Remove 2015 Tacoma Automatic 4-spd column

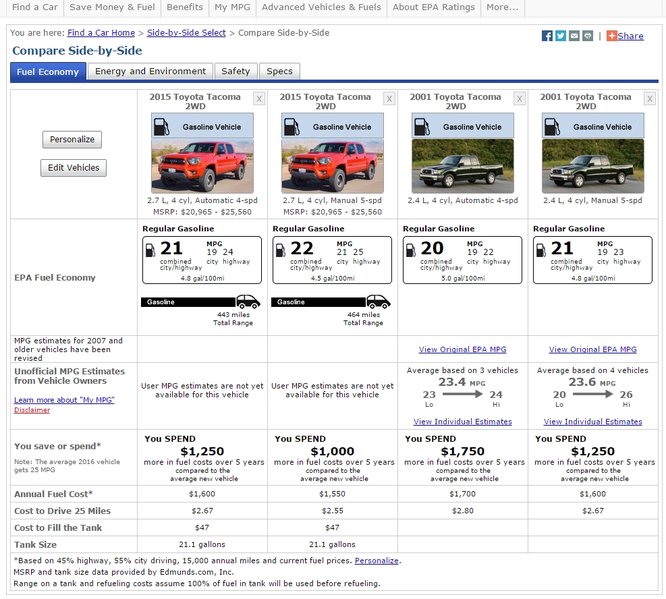[x=259, y=99]
